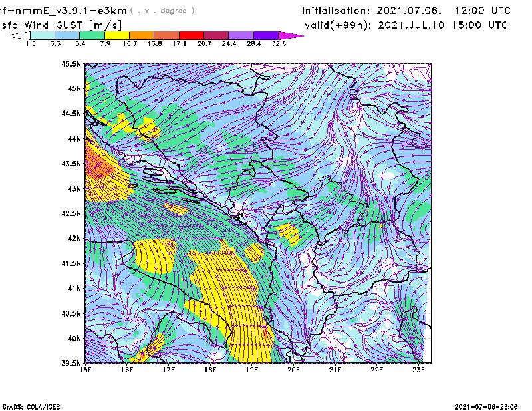This screenshot has height=411, width=532.
Task: Click the 44N latitude label
Action: (x=74, y=138)
